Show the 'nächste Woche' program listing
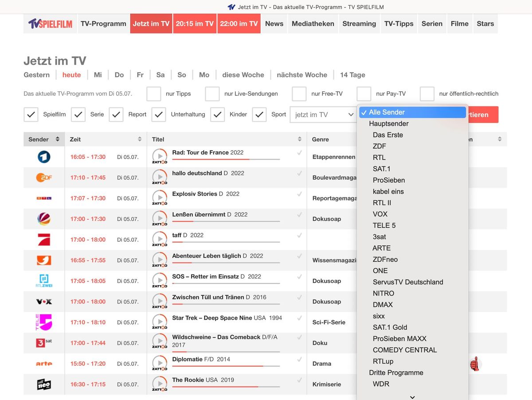Image resolution: width=532 pixels, height=400 pixels. (302, 75)
